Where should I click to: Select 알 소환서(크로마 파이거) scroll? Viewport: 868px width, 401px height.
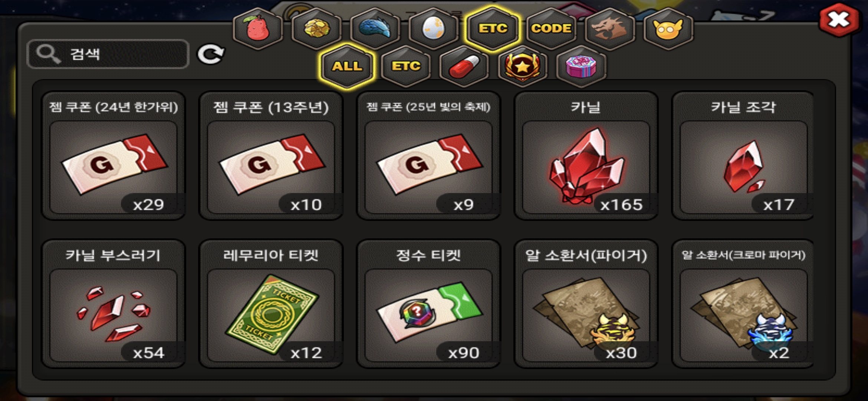tap(743, 304)
